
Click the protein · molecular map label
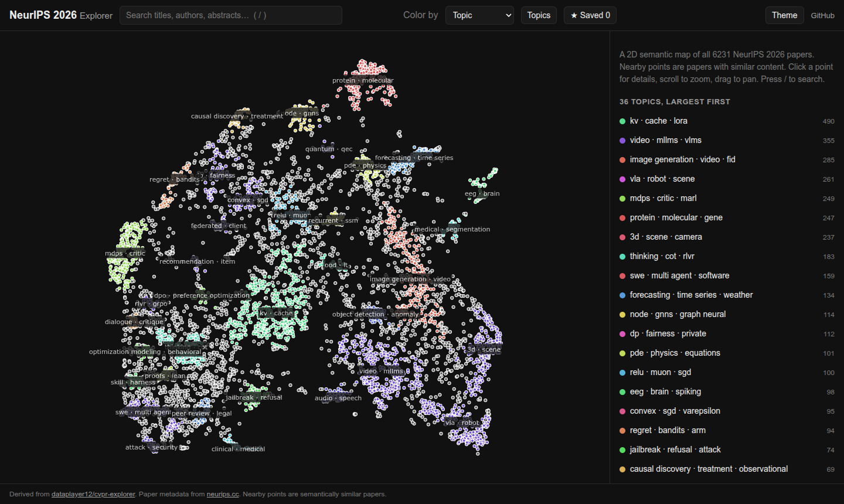pos(363,80)
